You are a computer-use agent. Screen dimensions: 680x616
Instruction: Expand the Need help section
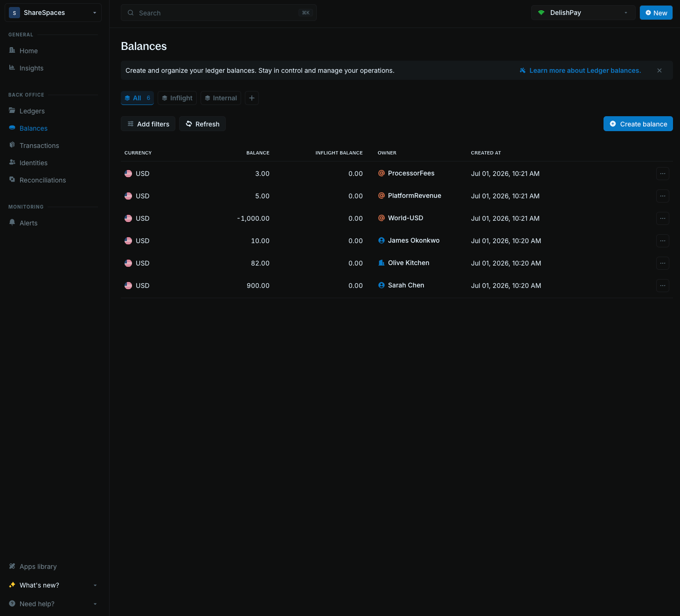[53, 604]
